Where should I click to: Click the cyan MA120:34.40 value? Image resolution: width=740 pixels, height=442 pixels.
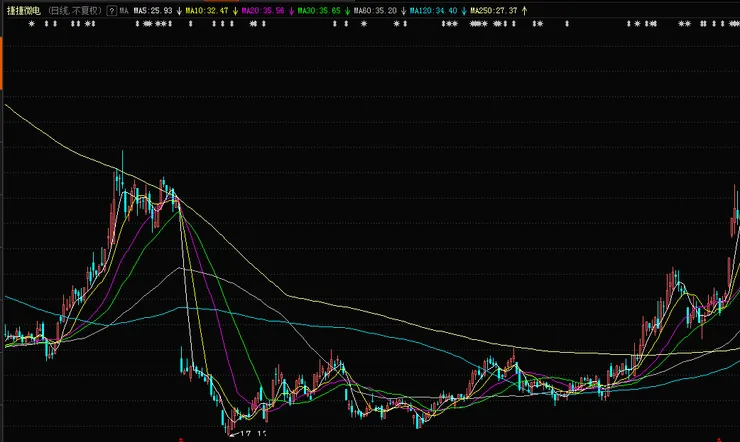[433, 10]
